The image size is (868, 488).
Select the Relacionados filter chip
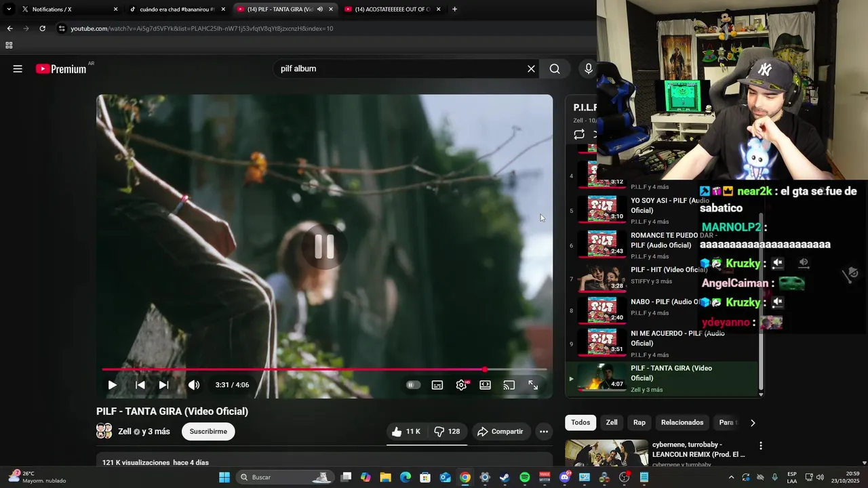[x=682, y=422]
